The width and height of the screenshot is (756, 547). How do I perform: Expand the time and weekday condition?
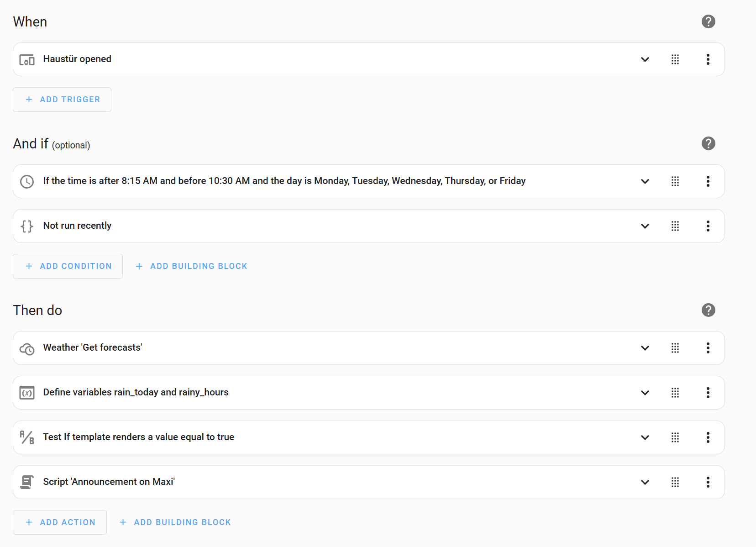(x=645, y=181)
